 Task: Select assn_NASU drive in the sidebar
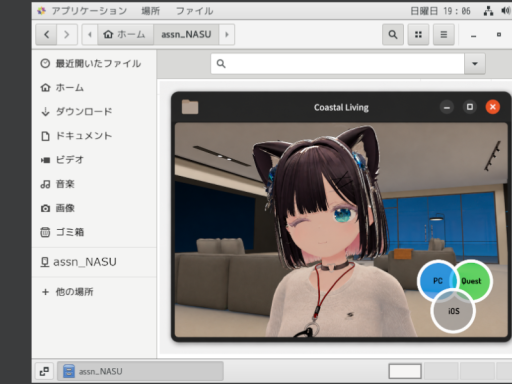click(x=94, y=262)
